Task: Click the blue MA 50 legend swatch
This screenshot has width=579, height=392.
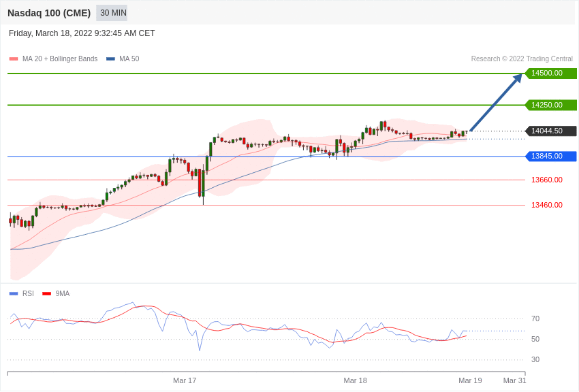Action: (110, 59)
